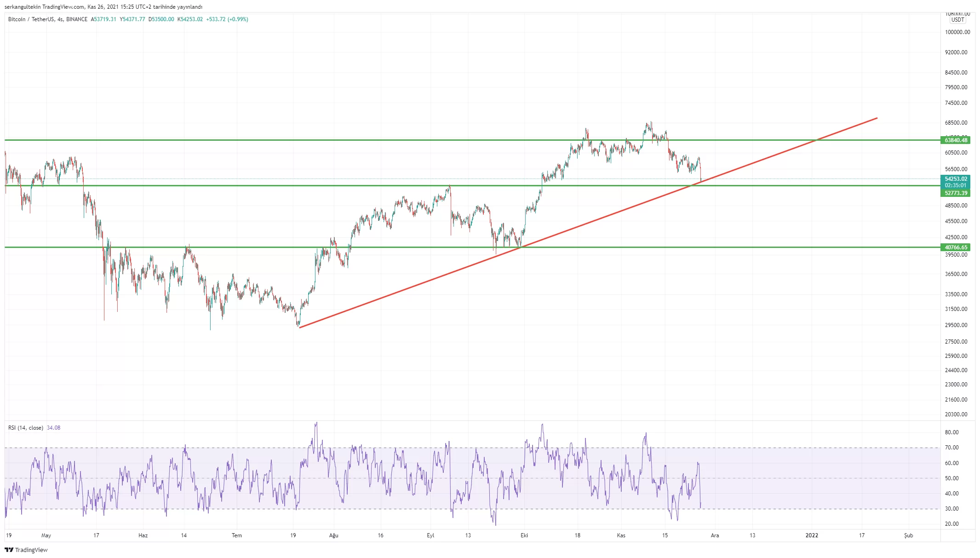Click the 40766.65 green price label

(956, 247)
